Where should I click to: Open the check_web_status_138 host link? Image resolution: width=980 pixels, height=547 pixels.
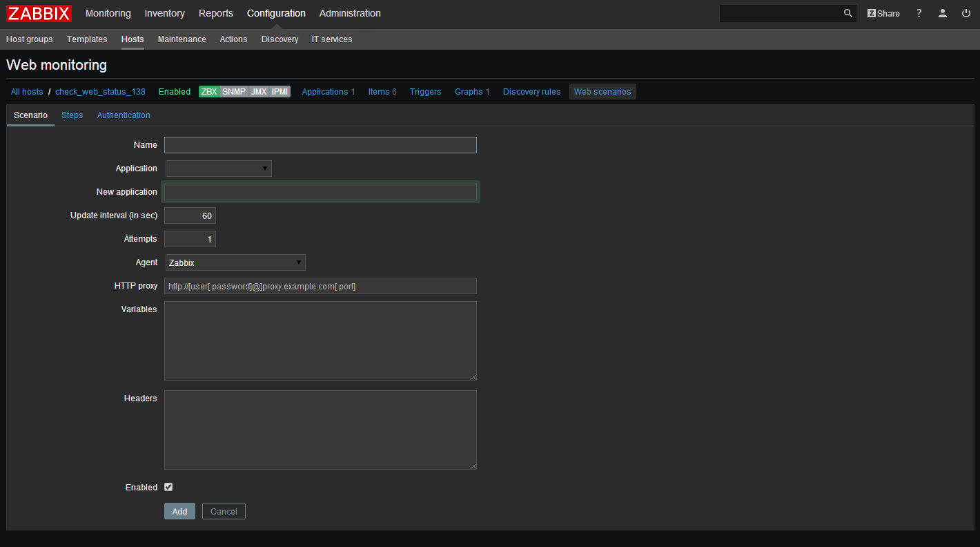[100, 92]
